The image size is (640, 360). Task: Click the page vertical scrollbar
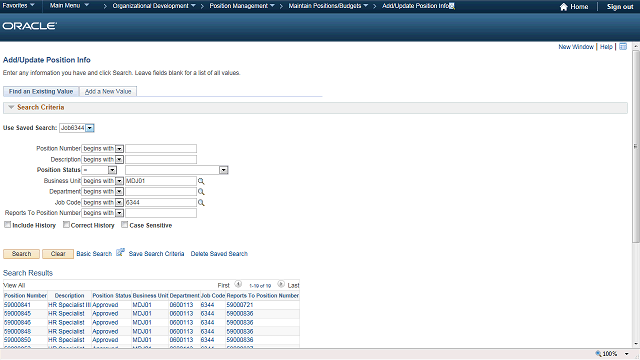tap(636, 147)
